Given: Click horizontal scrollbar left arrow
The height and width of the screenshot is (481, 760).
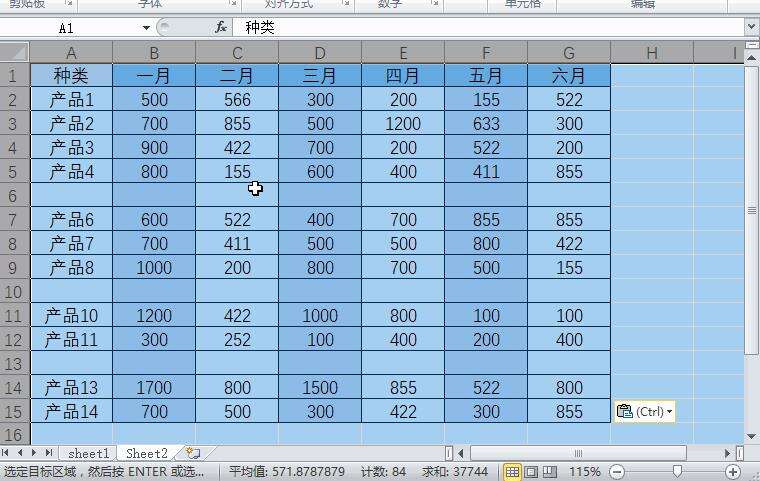Looking at the screenshot, I should pyautogui.click(x=461, y=453).
